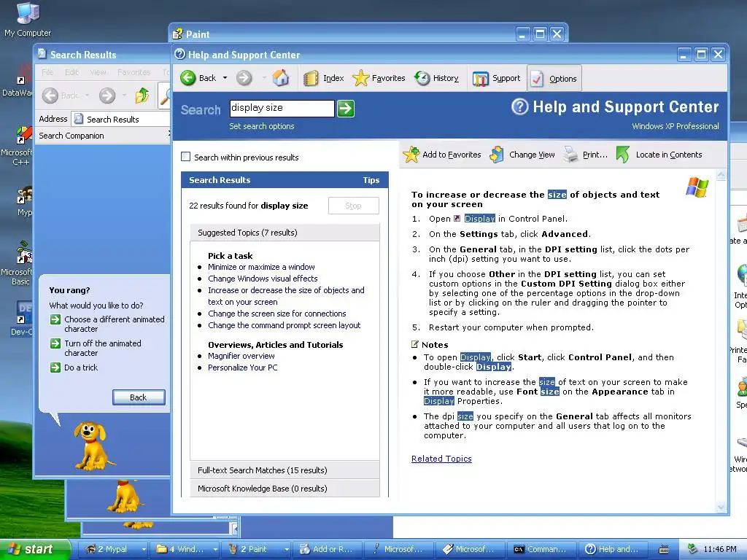
Task: Open Favorites star in Help toolbar
Action: pyautogui.click(x=360, y=78)
